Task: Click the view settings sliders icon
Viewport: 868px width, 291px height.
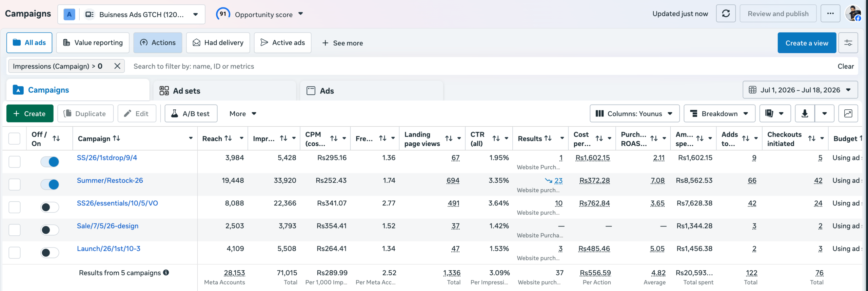Action: [848, 43]
